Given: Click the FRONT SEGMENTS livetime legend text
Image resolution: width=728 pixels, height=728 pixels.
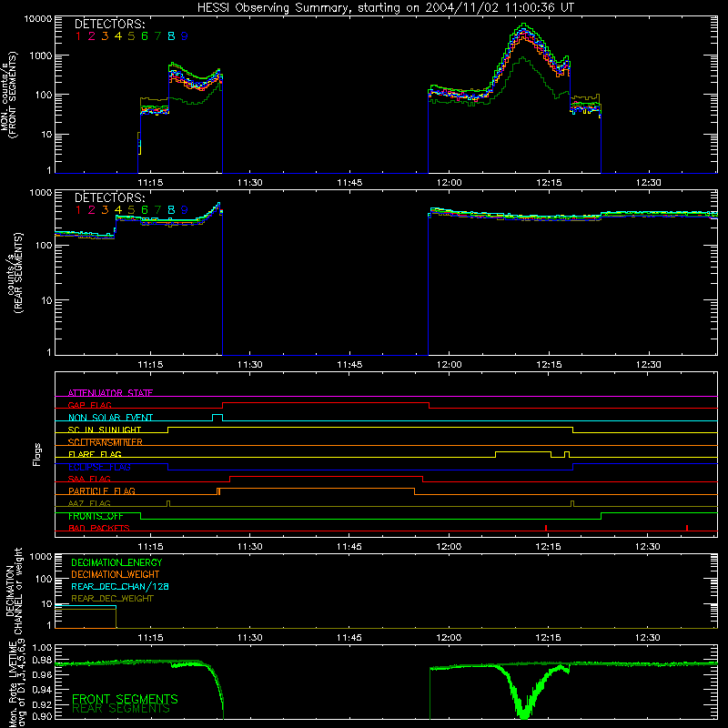Looking at the screenshot, I should click(125, 699).
